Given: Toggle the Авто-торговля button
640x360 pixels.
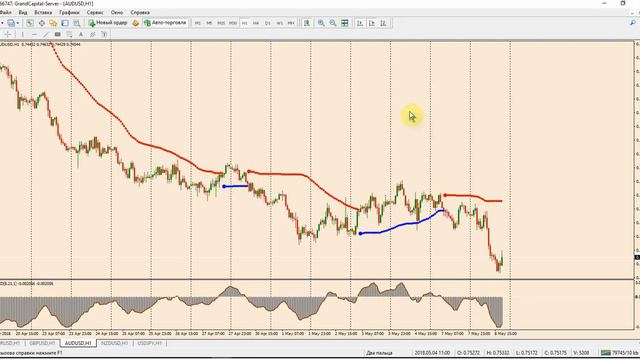Looking at the screenshot, I should tap(165, 23).
